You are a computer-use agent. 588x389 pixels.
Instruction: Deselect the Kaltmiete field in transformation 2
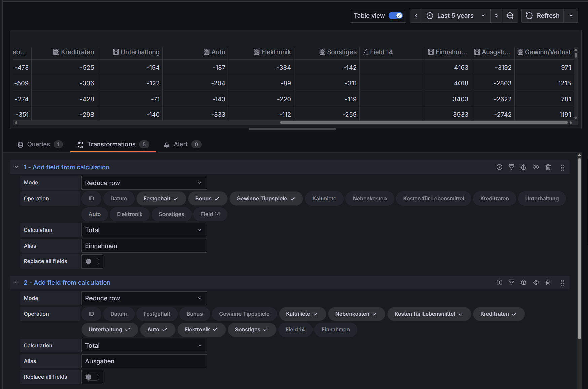pyautogui.click(x=302, y=314)
